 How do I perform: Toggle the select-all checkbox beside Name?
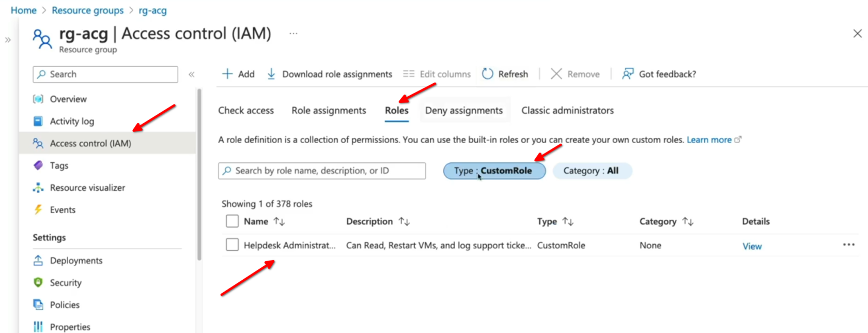coord(233,221)
